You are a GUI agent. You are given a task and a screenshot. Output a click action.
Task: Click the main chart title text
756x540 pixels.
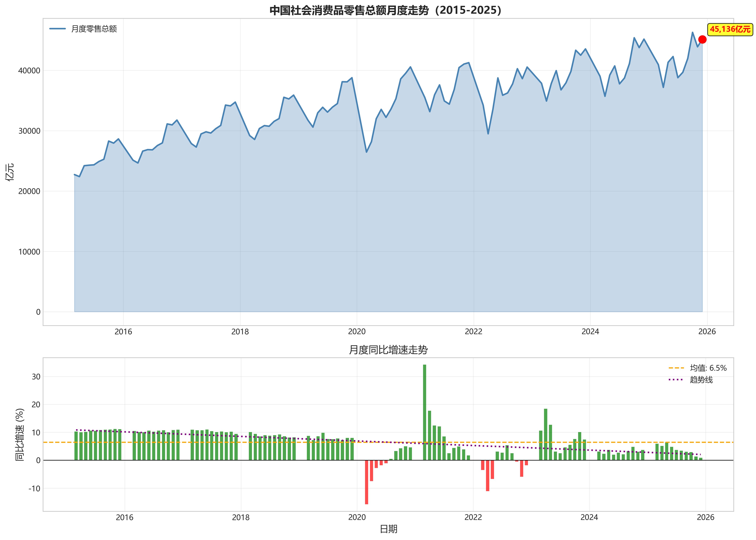pos(385,10)
